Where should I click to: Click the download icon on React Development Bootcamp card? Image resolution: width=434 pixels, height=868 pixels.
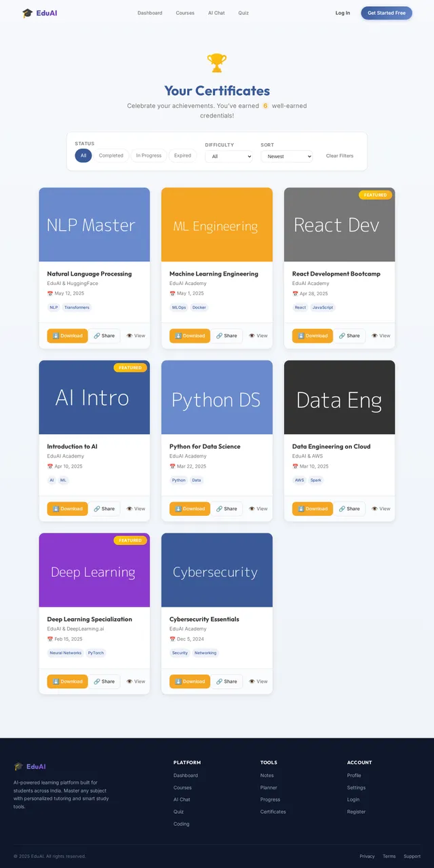click(300, 336)
